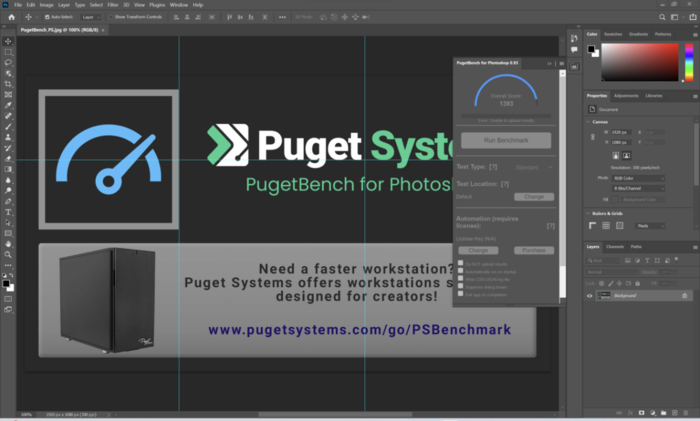Select the Brush tool
Viewport: 700px width, 421px height.
(8, 127)
